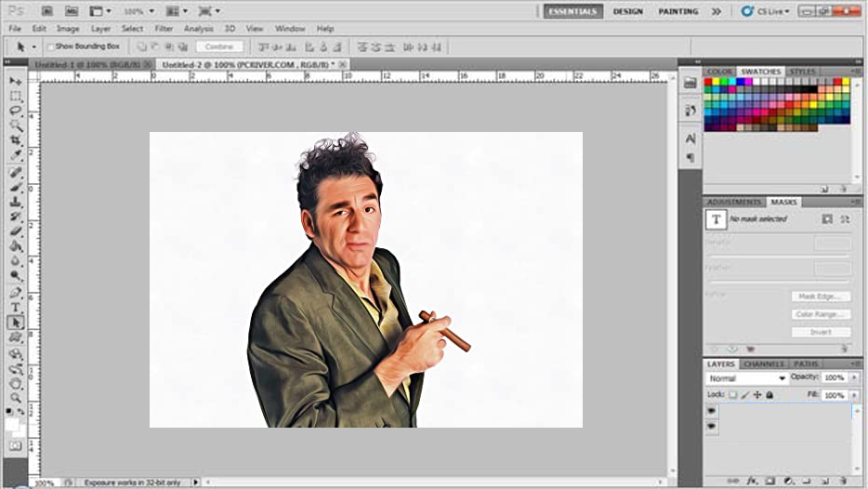Enable Show Bounding Box checkbox

(x=50, y=46)
